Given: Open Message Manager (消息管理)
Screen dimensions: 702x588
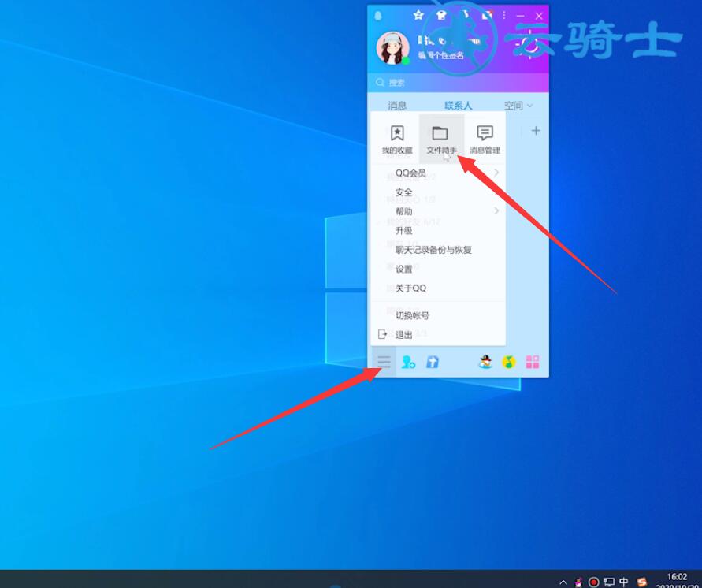Looking at the screenshot, I should pos(485,140).
